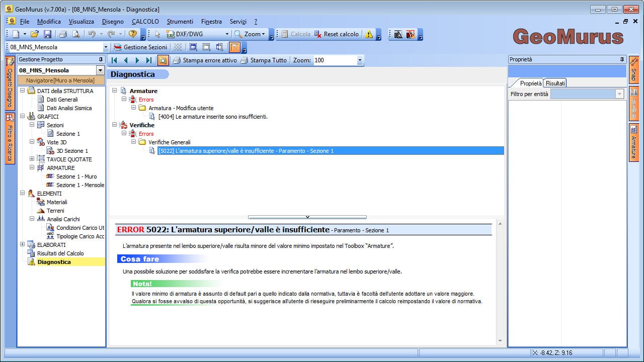Click the red PDF export icon
644x362 pixels.
tap(411, 34)
